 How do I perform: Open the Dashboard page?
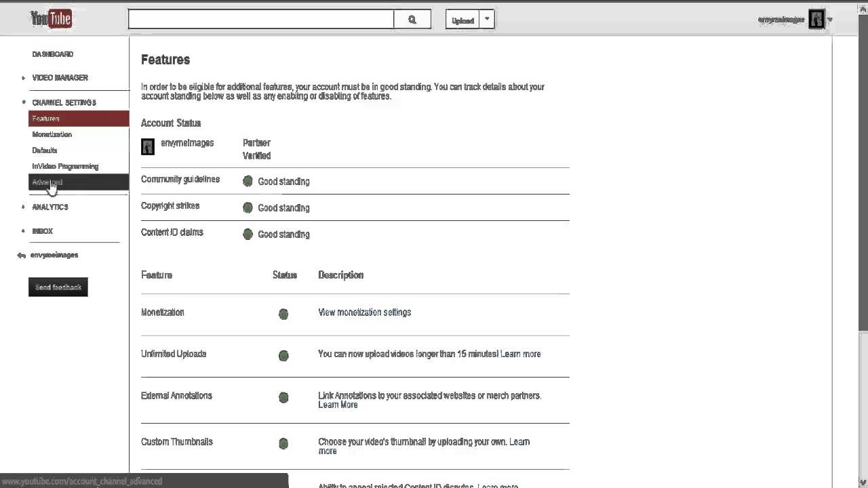click(53, 54)
